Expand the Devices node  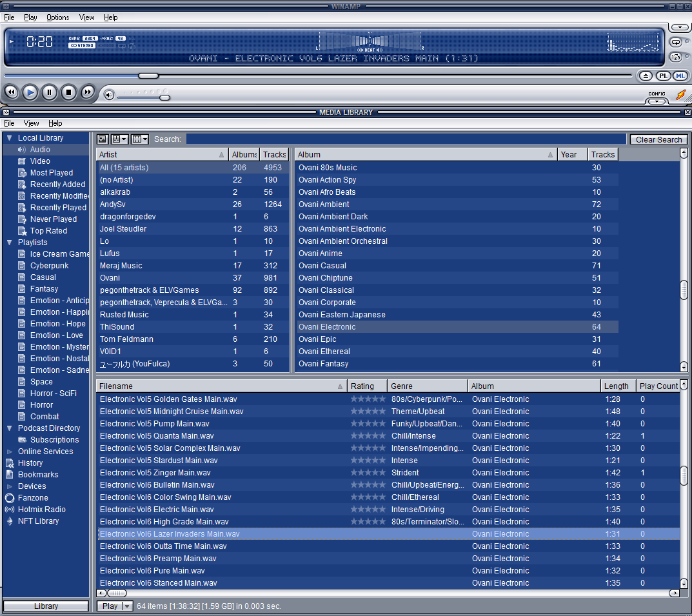pos(9,486)
